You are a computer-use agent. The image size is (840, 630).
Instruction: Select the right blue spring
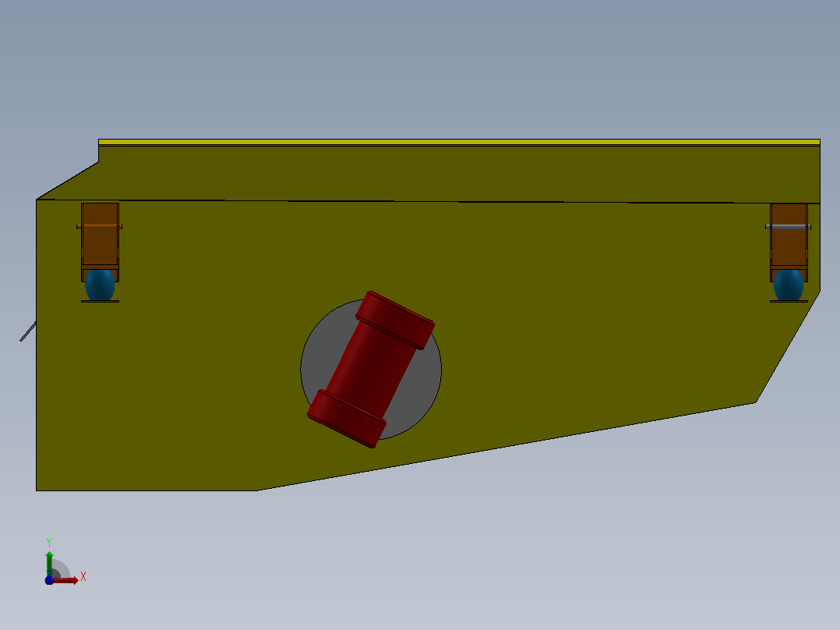click(788, 285)
